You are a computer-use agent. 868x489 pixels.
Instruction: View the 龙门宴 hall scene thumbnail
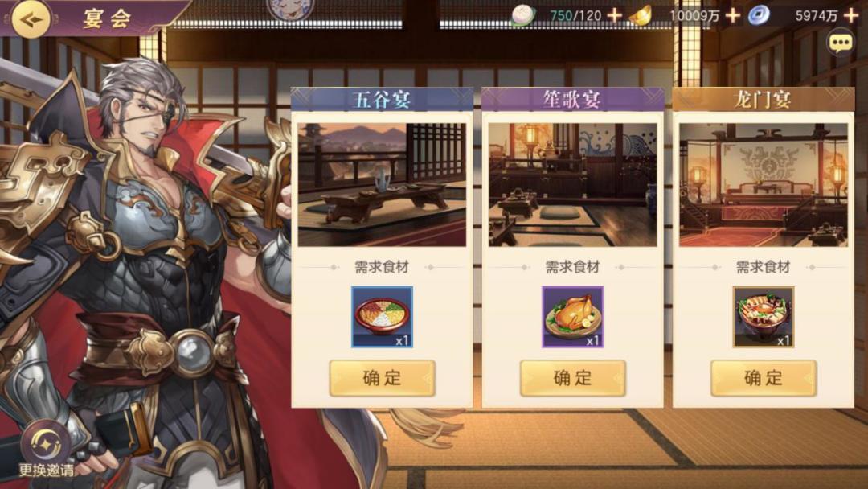(x=764, y=185)
